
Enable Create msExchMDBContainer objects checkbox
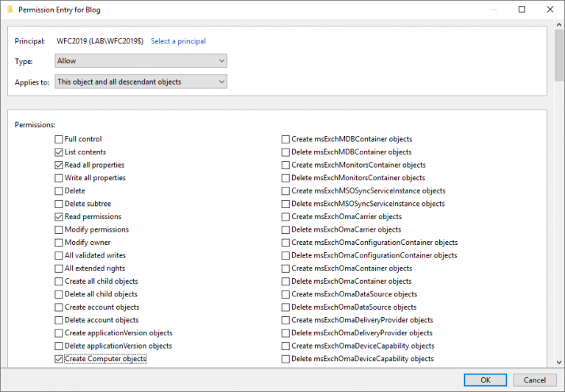point(285,139)
